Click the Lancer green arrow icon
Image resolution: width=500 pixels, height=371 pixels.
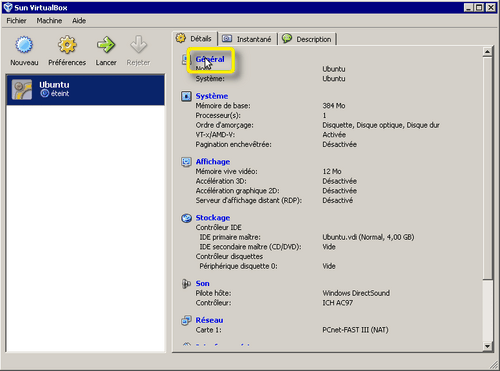point(106,45)
